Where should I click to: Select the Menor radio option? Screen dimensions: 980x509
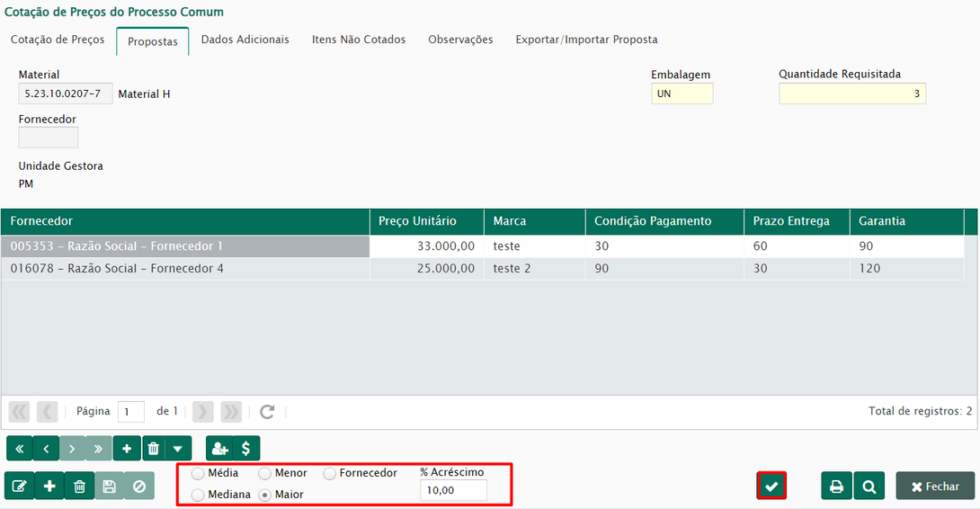tap(265, 473)
